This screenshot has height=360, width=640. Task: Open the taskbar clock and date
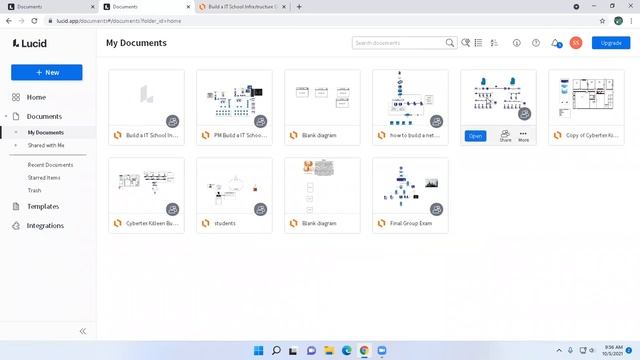[x=612, y=351]
